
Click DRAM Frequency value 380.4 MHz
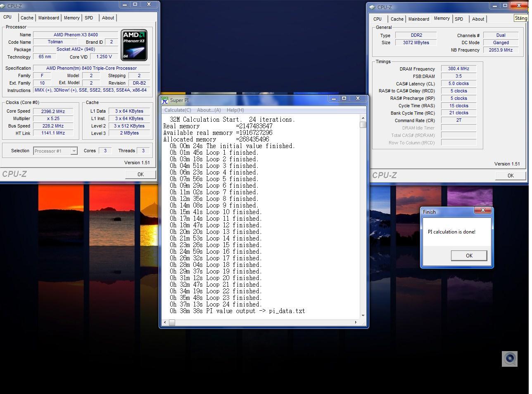[x=458, y=69]
